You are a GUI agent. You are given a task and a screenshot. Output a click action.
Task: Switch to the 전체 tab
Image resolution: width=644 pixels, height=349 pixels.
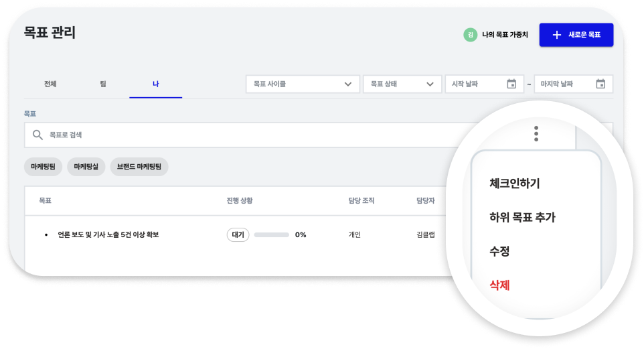pyautogui.click(x=50, y=84)
